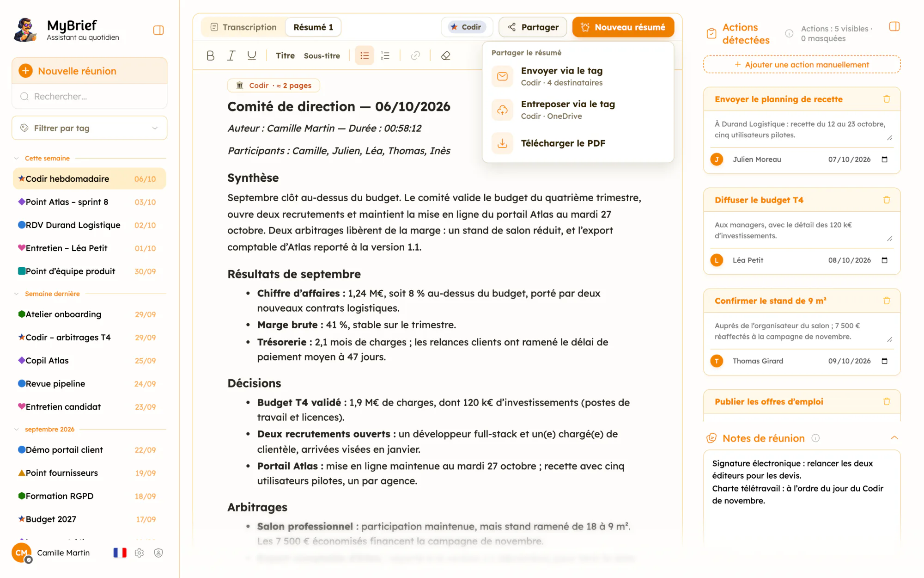Viewport: 924px width, 578px height.
Task: Open the date picker for Léa Petit
Action: pyautogui.click(x=885, y=260)
